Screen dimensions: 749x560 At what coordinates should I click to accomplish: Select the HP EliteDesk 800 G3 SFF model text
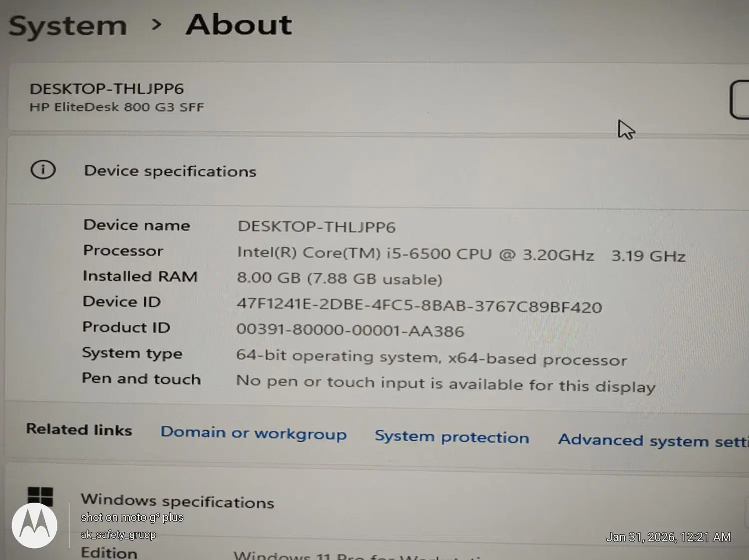tap(117, 107)
